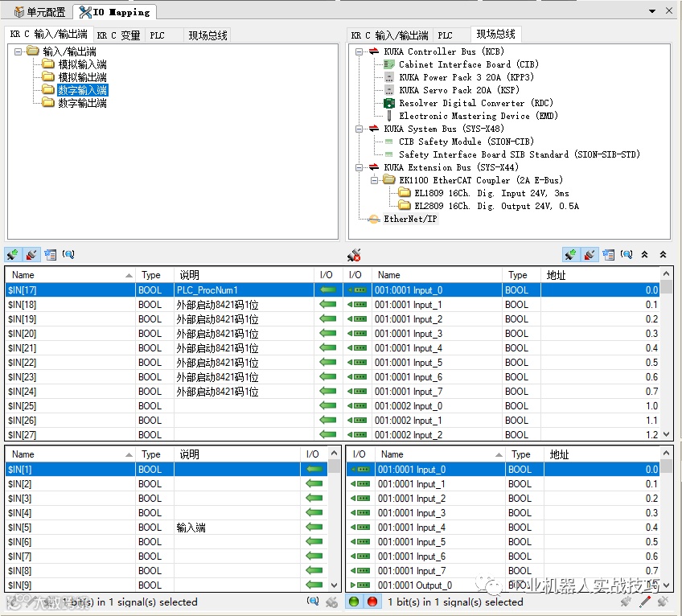Select KUKA Power Pack 3 20A device icon
The height and width of the screenshot is (616, 682).
click(x=389, y=77)
